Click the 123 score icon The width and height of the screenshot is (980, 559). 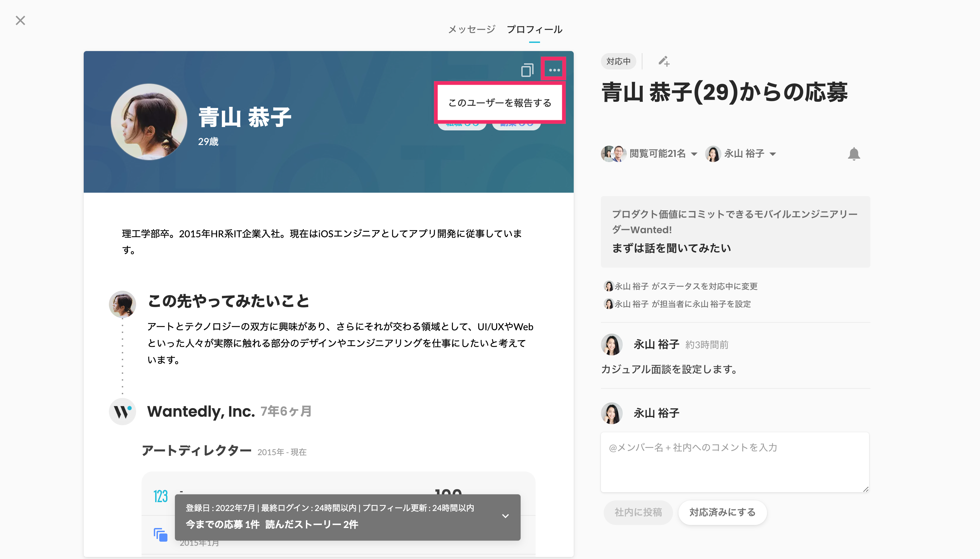160,496
